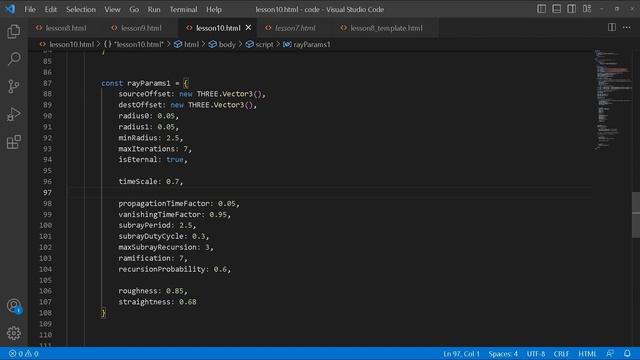Open editor More Actions ellipsis
640x360 pixels.
coord(627,27)
